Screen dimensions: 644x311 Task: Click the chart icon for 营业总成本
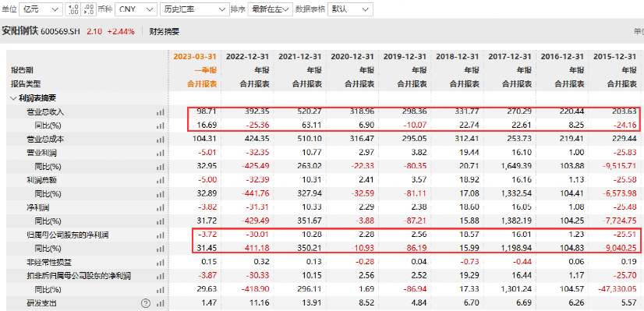160,140
